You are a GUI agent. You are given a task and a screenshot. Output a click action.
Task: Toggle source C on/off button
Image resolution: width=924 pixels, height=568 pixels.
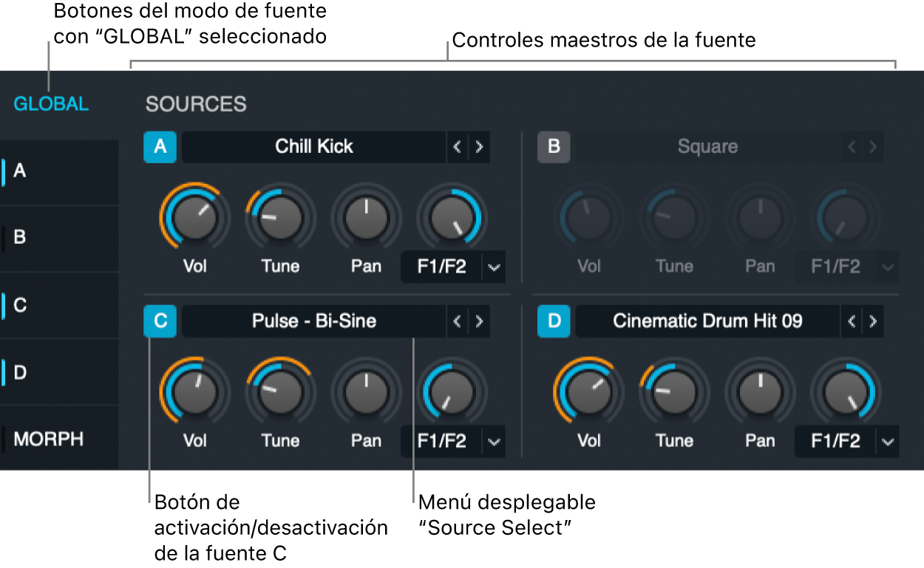pos(160,321)
